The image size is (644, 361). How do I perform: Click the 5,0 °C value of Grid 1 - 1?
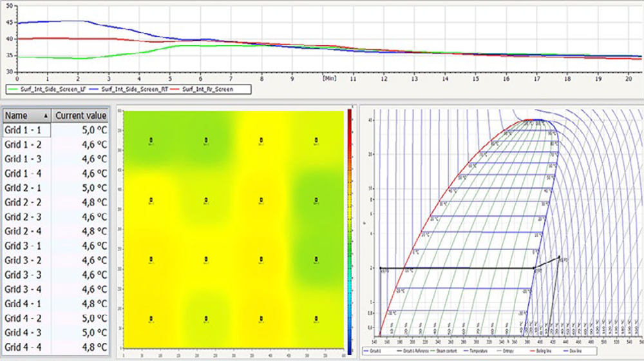[x=95, y=130]
